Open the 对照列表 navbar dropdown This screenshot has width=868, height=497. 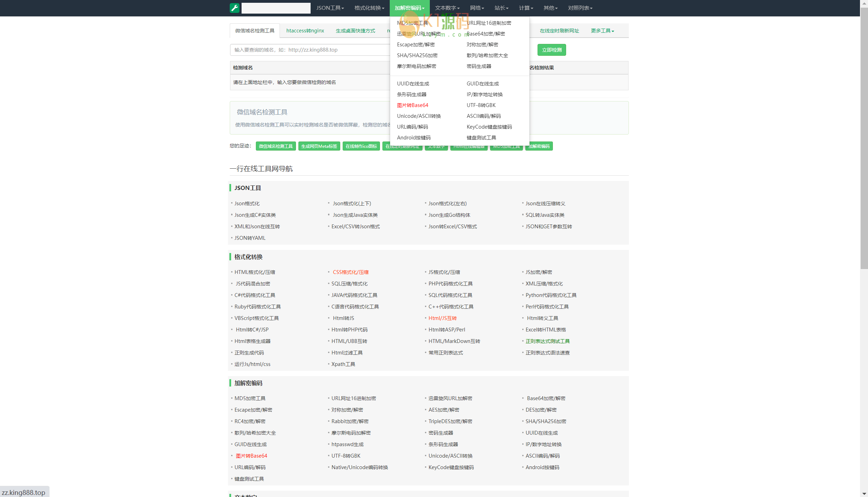pos(580,8)
